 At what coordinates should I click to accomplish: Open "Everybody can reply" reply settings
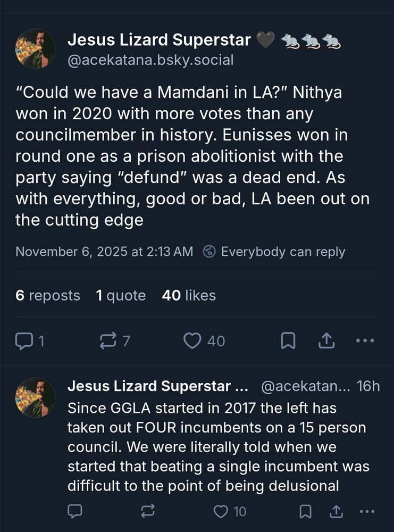click(274, 252)
